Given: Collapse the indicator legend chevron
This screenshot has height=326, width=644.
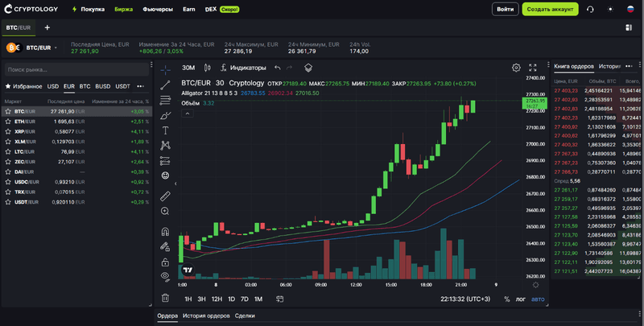Looking at the screenshot, I should [188, 113].
